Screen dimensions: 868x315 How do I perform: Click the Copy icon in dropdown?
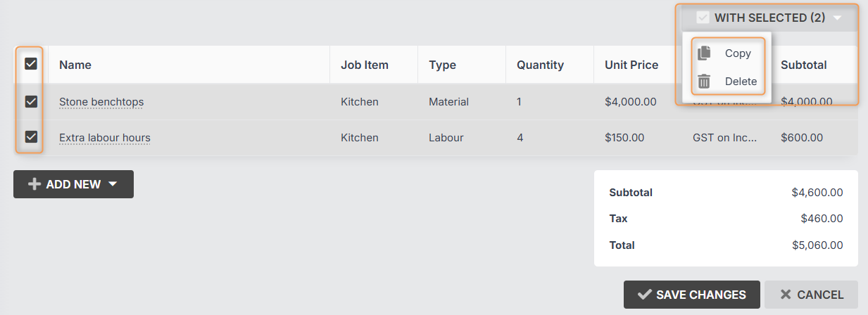(704, 53)
